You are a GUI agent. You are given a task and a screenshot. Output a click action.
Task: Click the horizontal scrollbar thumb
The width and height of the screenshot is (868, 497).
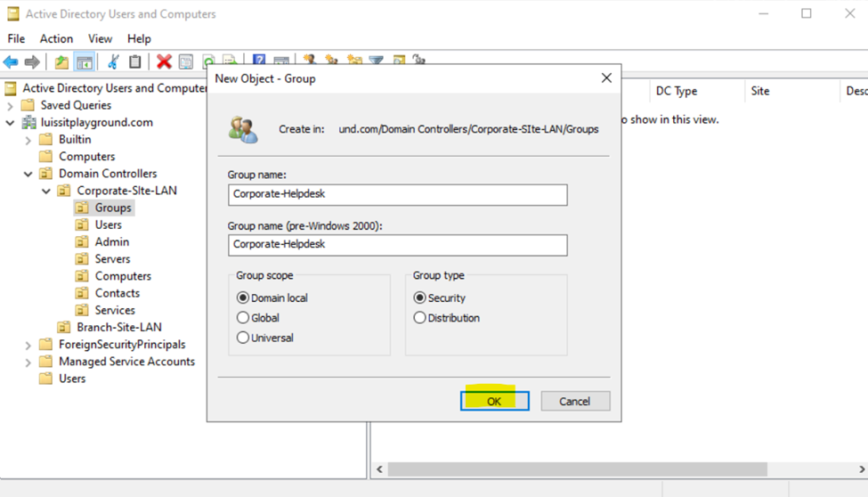point(578,469)
